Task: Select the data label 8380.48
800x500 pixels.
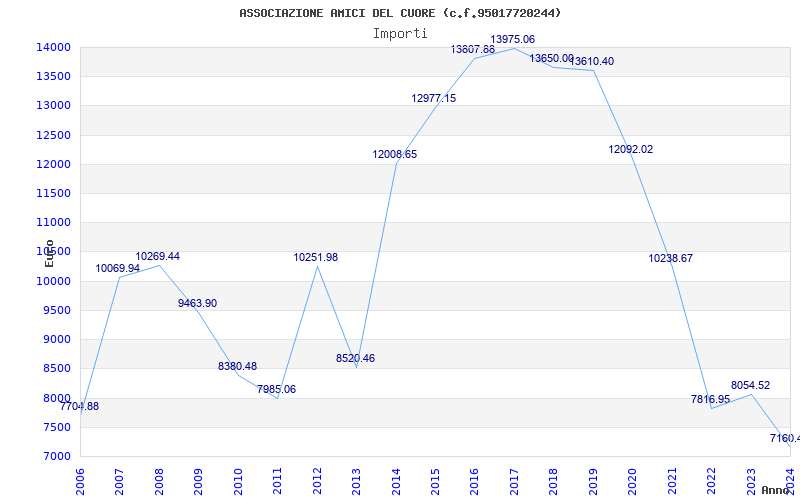Action: click(237, 366)
